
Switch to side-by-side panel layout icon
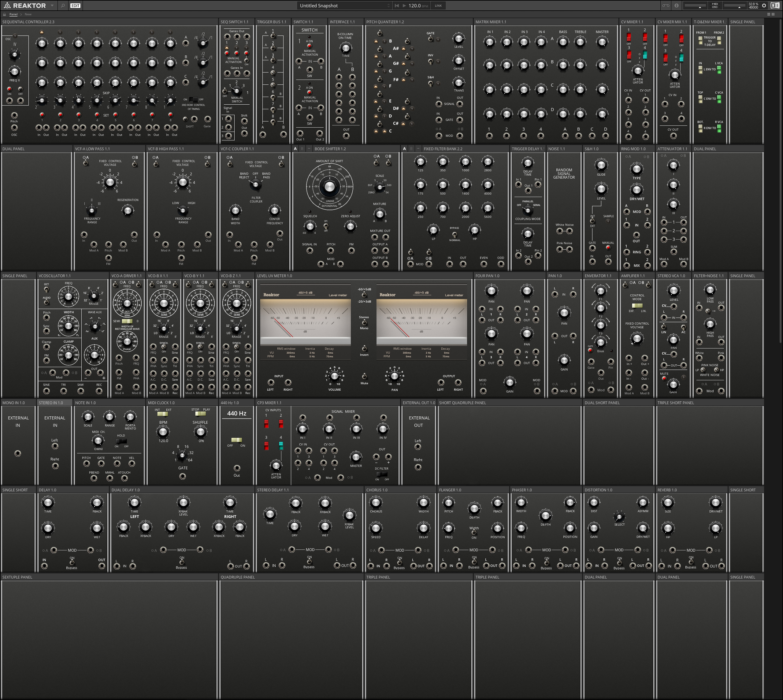773,14
